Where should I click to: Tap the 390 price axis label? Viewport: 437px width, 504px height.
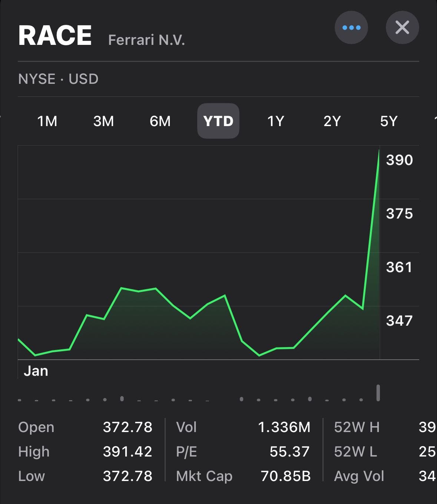(x=399, y=160)
